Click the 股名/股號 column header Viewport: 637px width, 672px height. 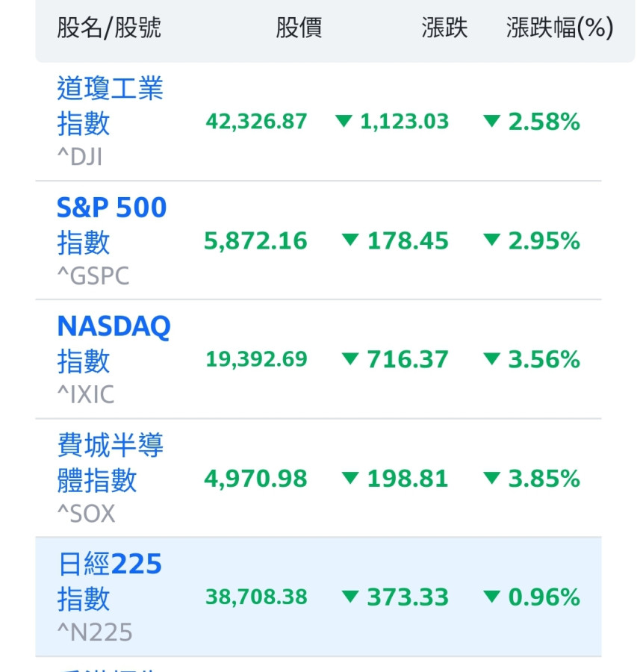[109, 28]
